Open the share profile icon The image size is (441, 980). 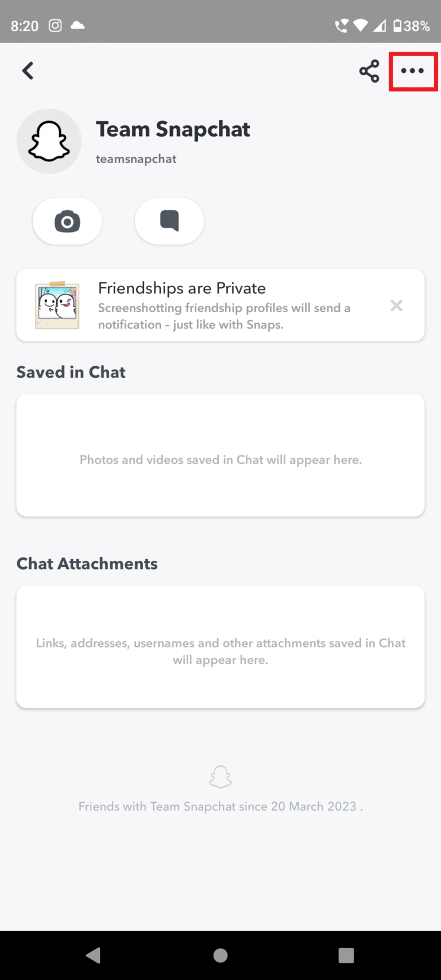click(x=369, y=71)
